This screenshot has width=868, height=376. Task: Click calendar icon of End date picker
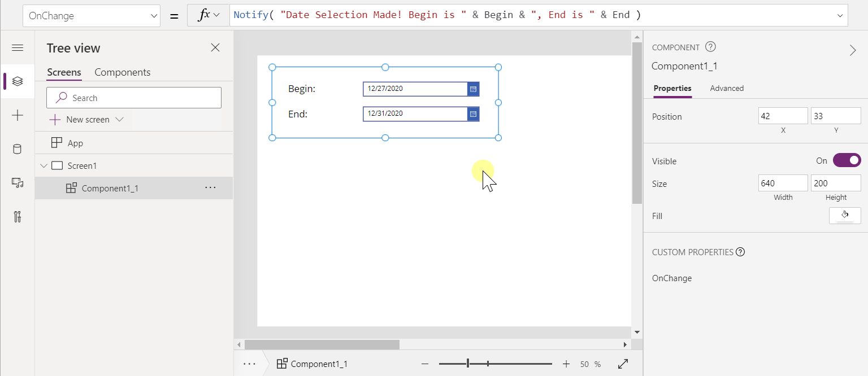(x=473, y=114)
